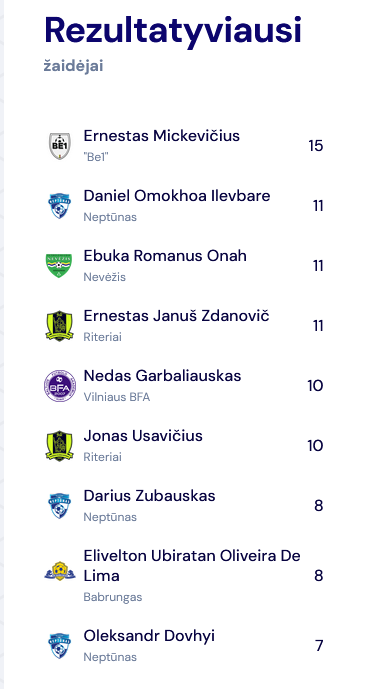
Task: Open Nedas Garbaliauskas player page
Action: [x=162, y=376]
